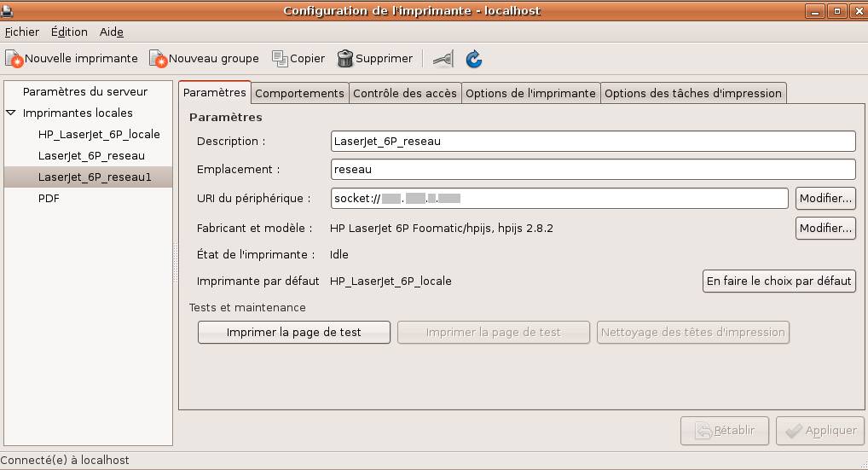Click the blue refresh arrow icon
The height and width of the screenshot is (470, 868).
pos(474,59)
